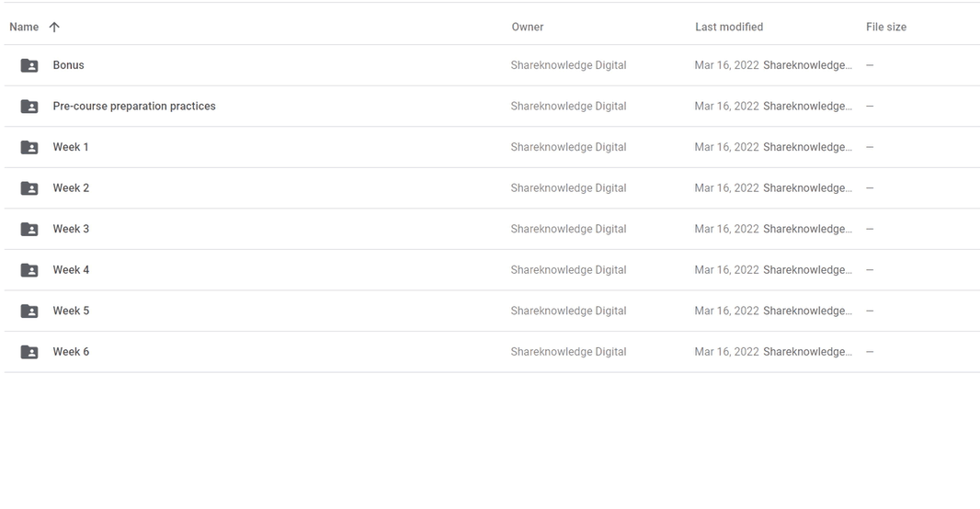Click the Pre-course preparation practices folder icon

(x=29, y=107)
